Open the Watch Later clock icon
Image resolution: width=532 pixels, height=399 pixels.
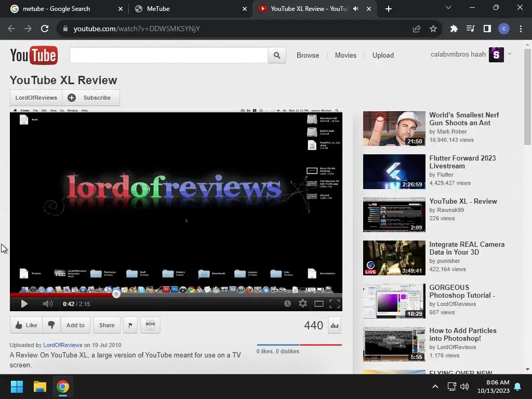coord(287,303)
